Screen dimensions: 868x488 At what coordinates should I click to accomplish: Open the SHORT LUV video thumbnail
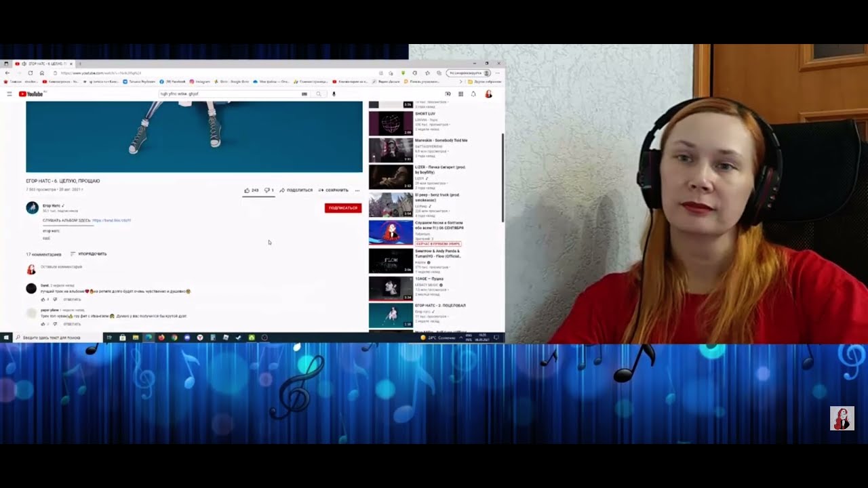[391, 124]
